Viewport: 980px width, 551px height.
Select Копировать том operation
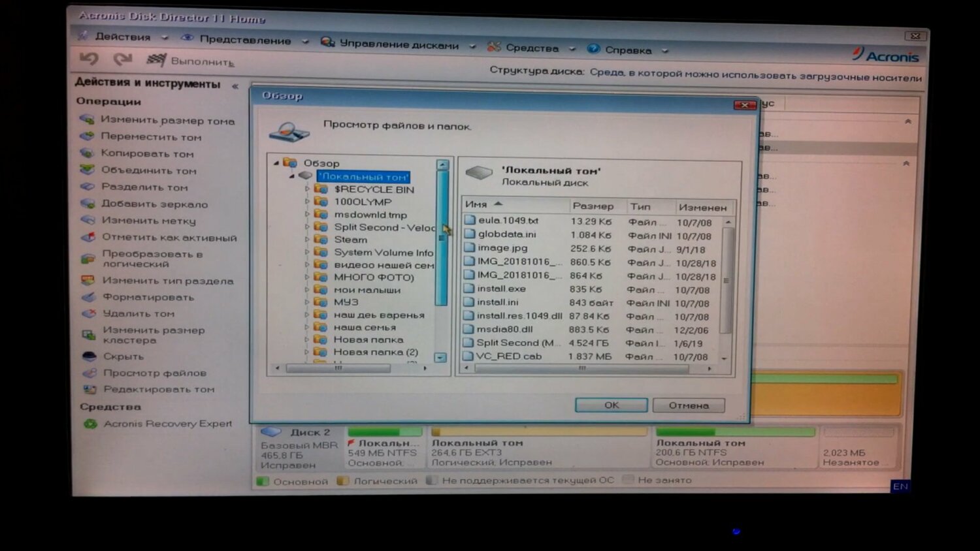[x=137, y=153]
